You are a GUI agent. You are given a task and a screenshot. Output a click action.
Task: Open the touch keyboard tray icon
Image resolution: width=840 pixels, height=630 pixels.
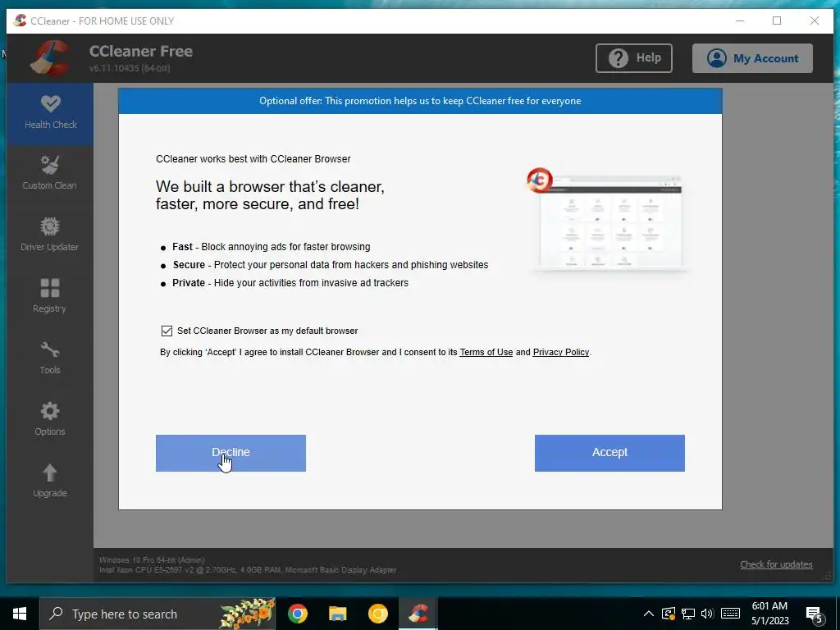pos(730,614)
